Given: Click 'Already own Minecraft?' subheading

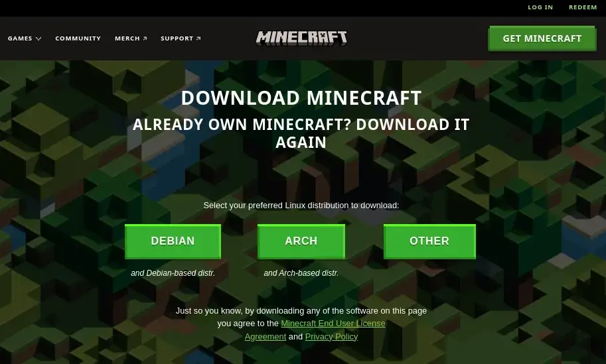Looking at the screenshot, I should point(301,133).
